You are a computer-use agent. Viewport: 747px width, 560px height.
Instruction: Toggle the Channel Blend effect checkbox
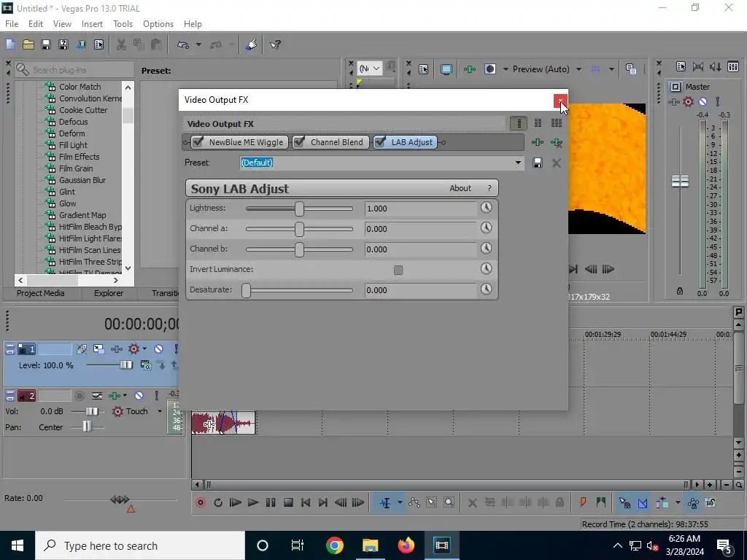(x=299, y=142)
